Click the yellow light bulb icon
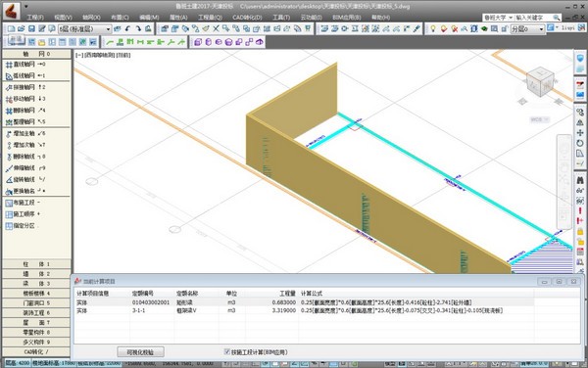Screen dimensions: 588x368 [433, 28]
